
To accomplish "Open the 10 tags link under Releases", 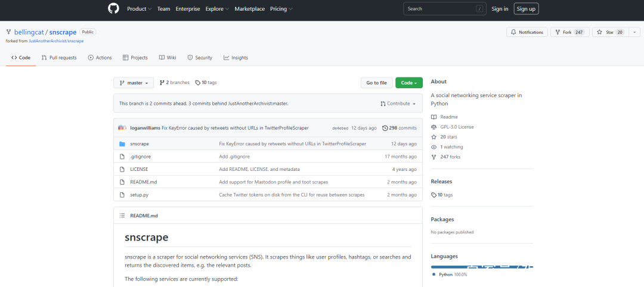I will click(442, 195).
